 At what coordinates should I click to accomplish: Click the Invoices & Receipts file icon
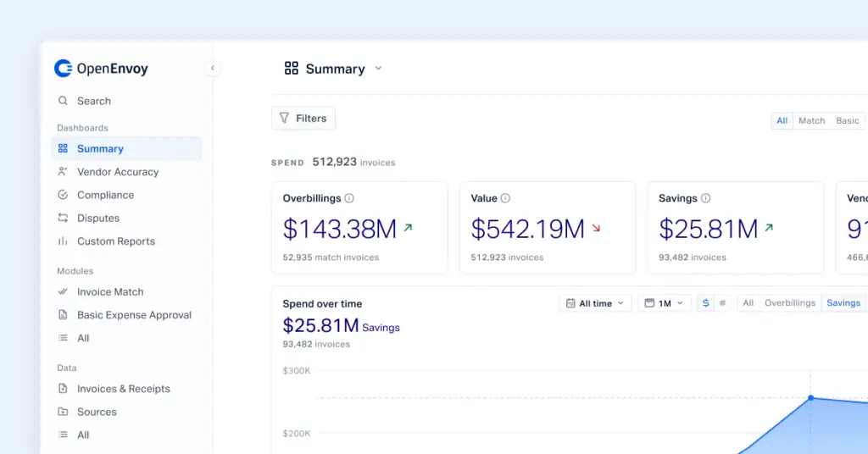pos(63,388)
